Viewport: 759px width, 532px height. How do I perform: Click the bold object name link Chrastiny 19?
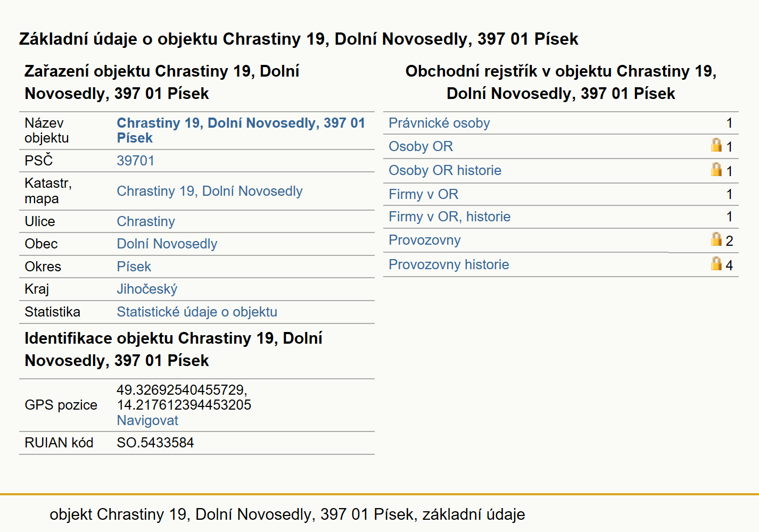point(241,130)
